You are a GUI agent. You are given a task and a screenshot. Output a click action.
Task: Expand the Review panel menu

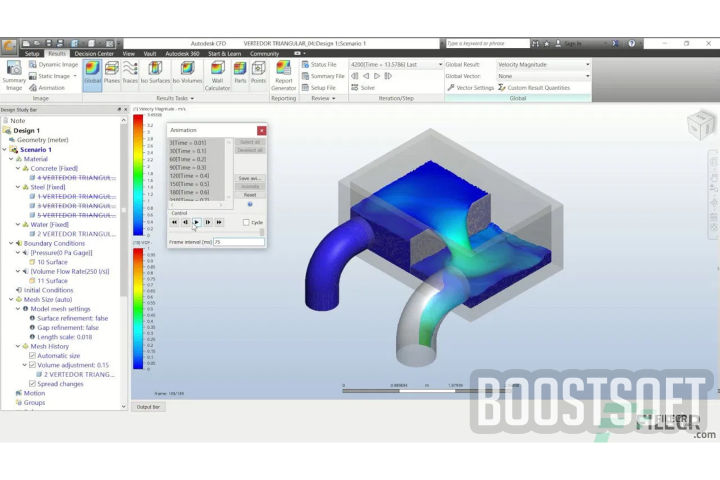tap(324, 98)
